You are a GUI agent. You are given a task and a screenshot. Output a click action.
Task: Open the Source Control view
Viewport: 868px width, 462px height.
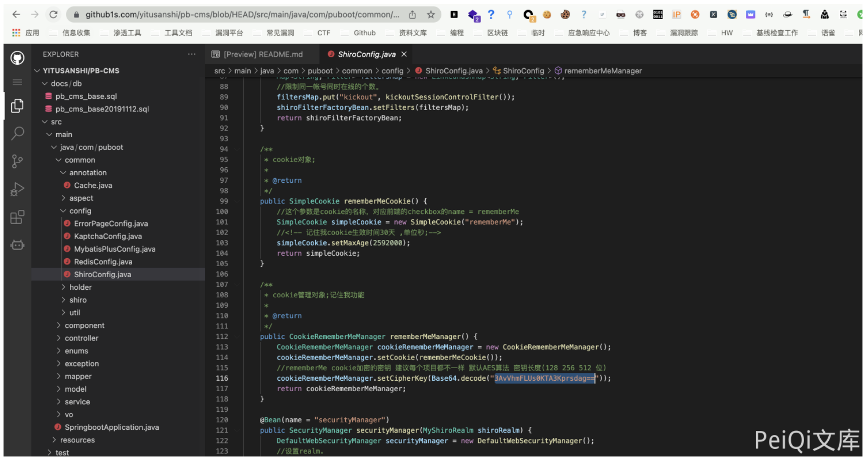pos(17,161)
